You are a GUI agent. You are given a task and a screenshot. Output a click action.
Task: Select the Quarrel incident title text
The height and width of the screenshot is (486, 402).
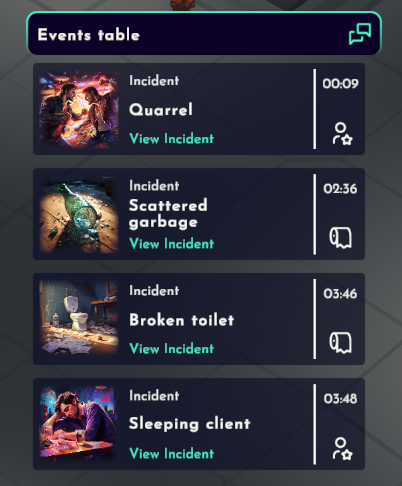click(161, 109)
